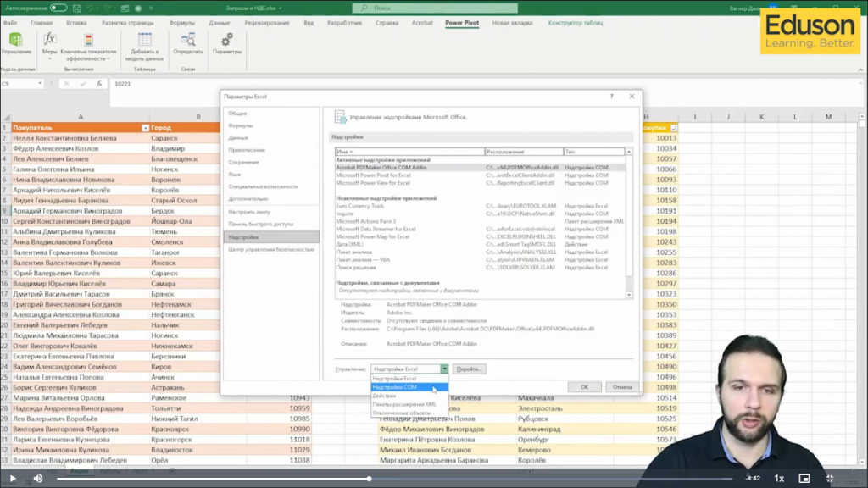868x488 pixels.
Task: Open the Управление combo box arrow
Action: 444,369
